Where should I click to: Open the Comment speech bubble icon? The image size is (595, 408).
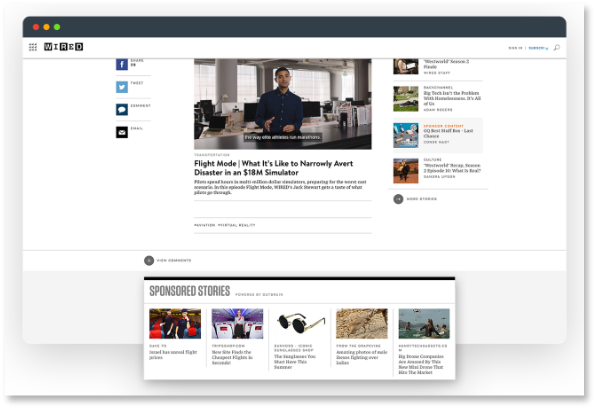tap(122, 110)
